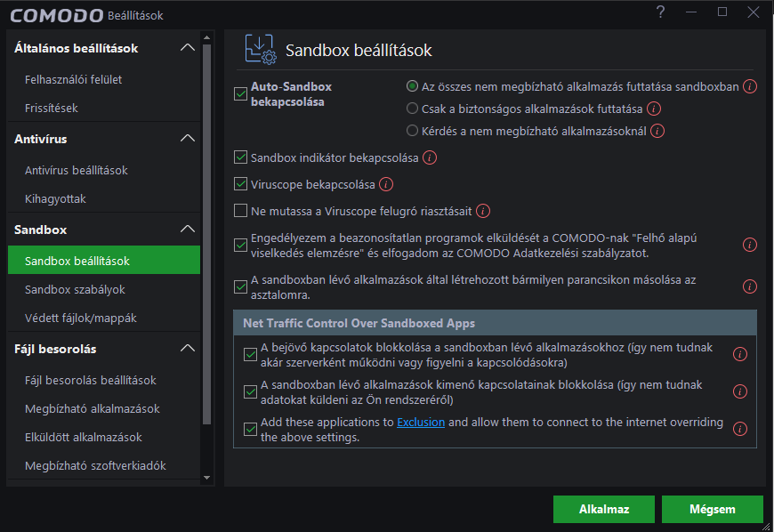774x532 pixels.
Task: Disable Sandbox indikátor bekapcsolása checkbox
Action: click(240, 157)
